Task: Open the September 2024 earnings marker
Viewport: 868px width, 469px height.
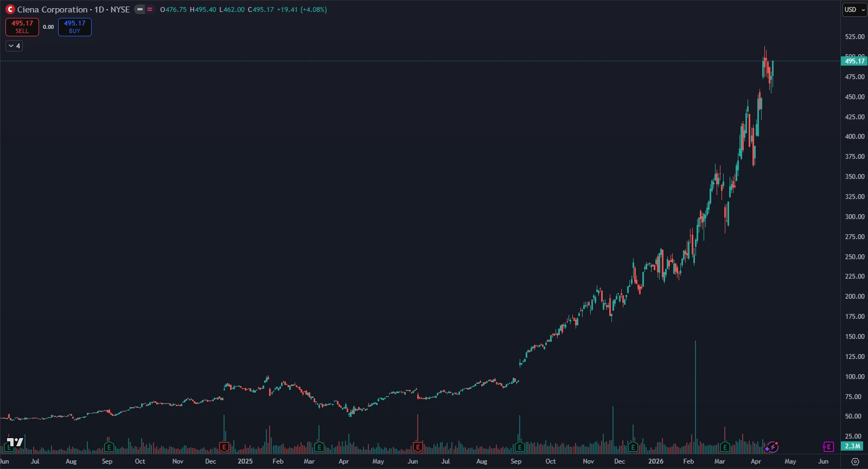Action: (109, 447)
